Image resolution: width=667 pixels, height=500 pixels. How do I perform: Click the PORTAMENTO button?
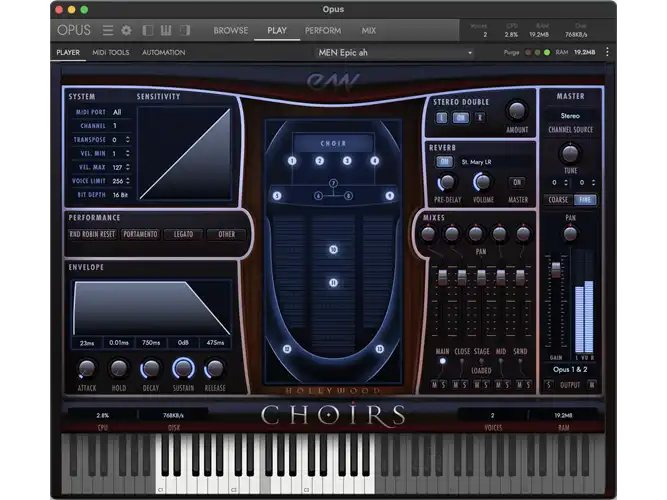pos(140,234)
